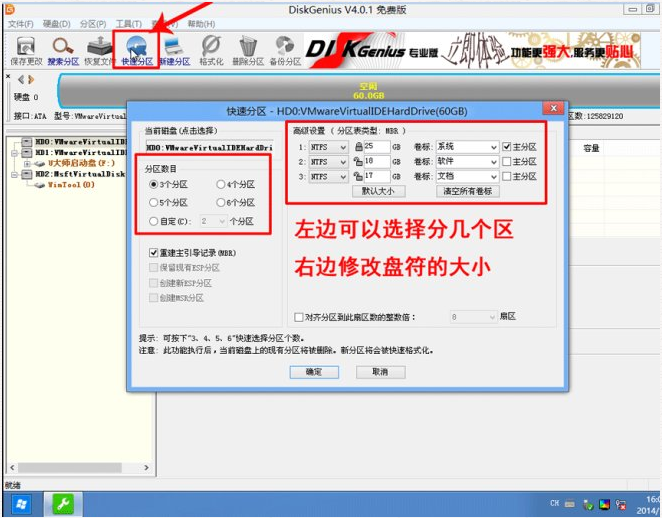Close the 快速分区 dialog with red X
The height and width of the screenshot is (518, 662).
(x=553, y=108)
